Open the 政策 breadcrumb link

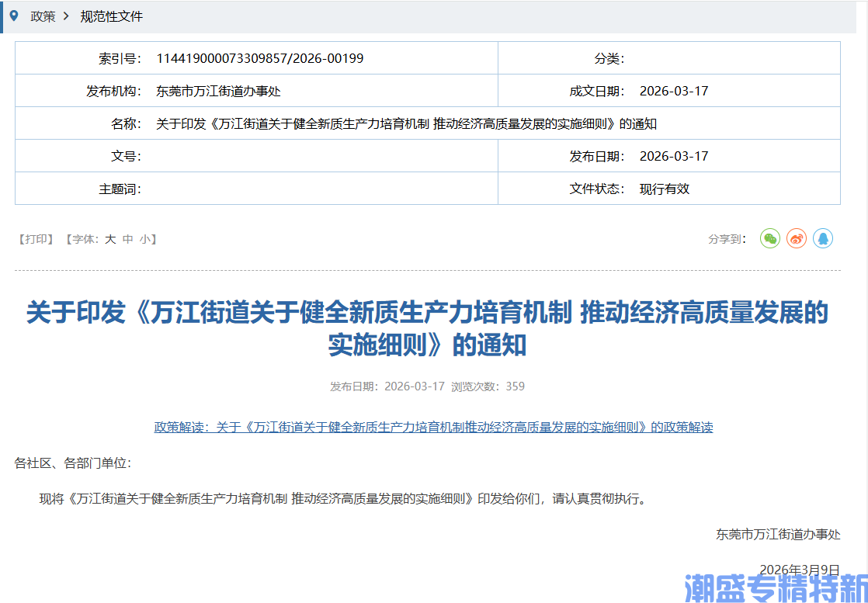(x=43, y=16)
